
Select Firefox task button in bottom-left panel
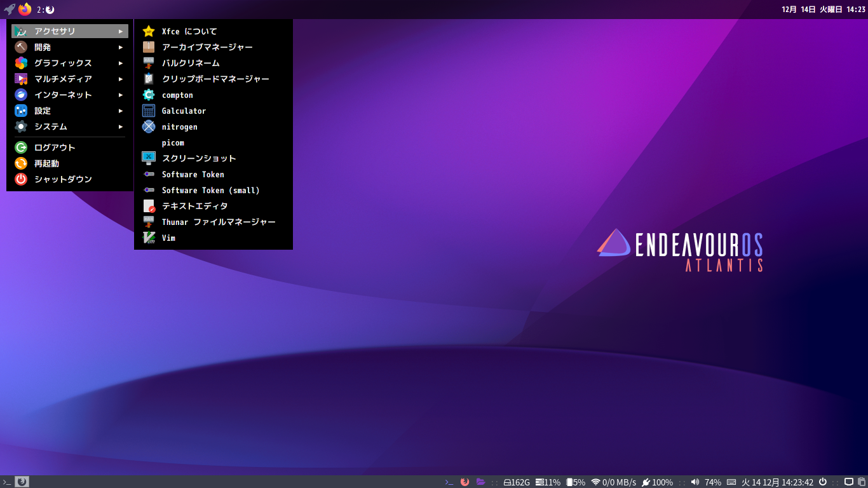point(22,482)
